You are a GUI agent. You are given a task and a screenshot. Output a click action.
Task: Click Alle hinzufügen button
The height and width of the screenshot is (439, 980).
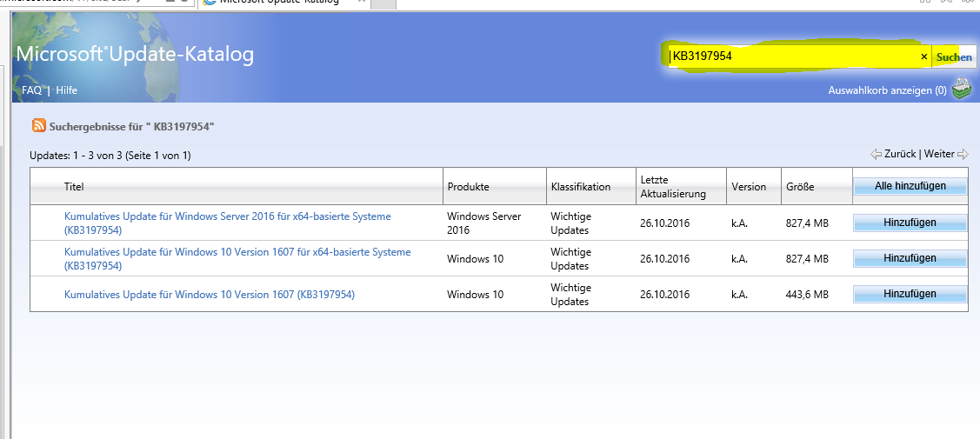910,186
